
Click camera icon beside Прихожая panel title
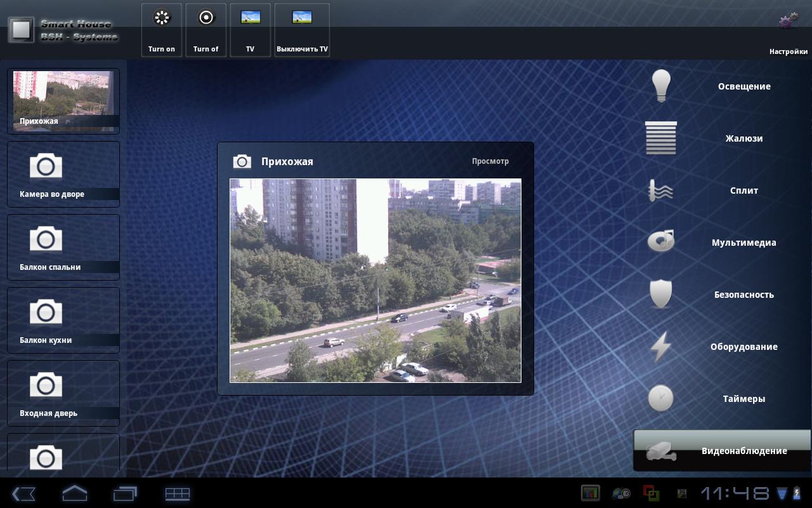coord(242,161)
